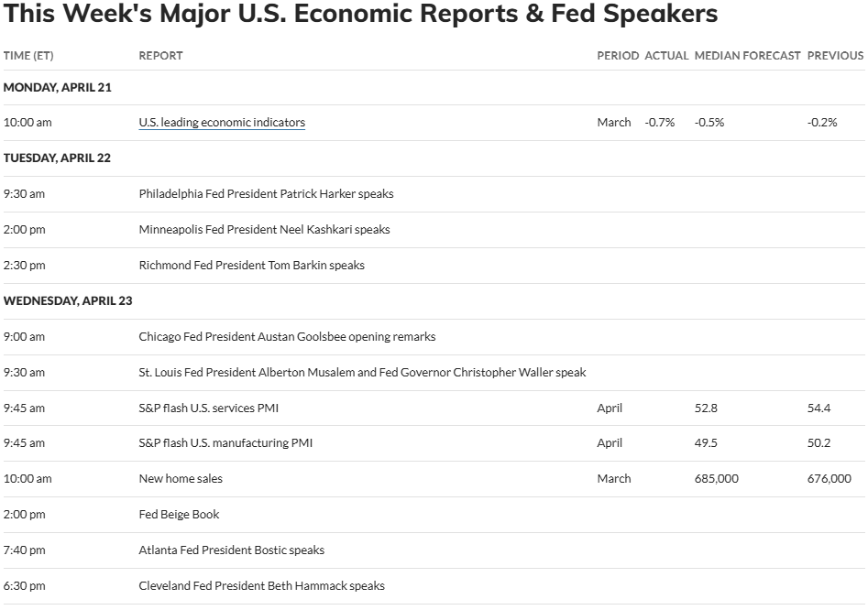
Task: Select the Monday, April 21 date row
Action: click(434, 87)
